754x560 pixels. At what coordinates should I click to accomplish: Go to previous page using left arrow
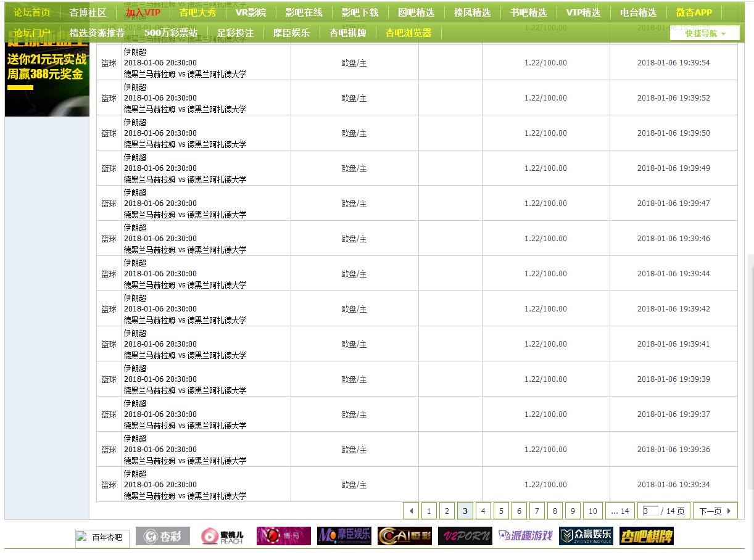point(411,511)
